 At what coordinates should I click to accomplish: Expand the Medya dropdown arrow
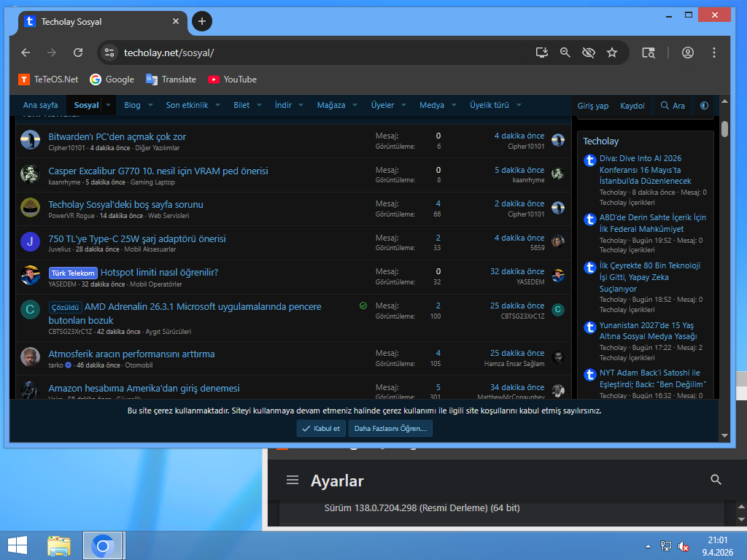click(454, 105)
